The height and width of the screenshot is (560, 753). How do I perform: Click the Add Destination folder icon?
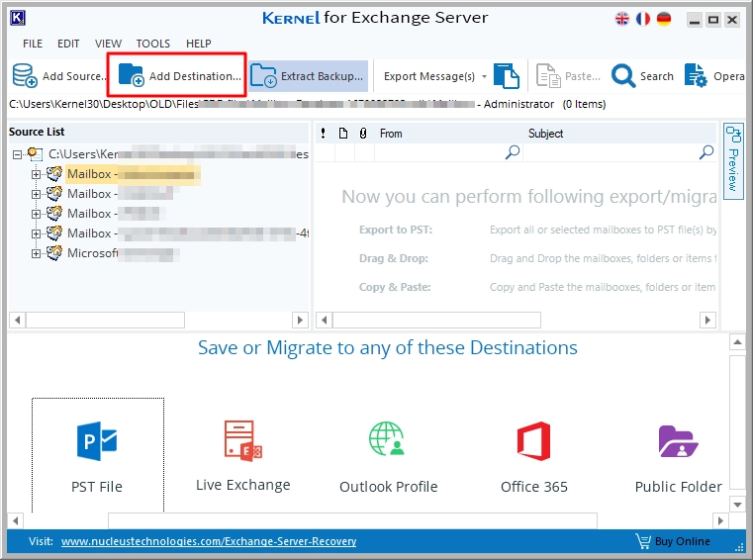pos(131,75)
